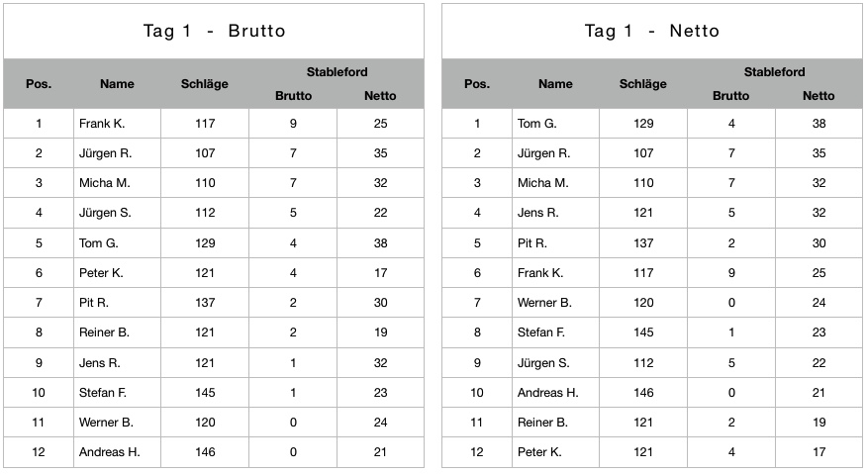Click Werner B. name in Netto table

click(544, 303)
